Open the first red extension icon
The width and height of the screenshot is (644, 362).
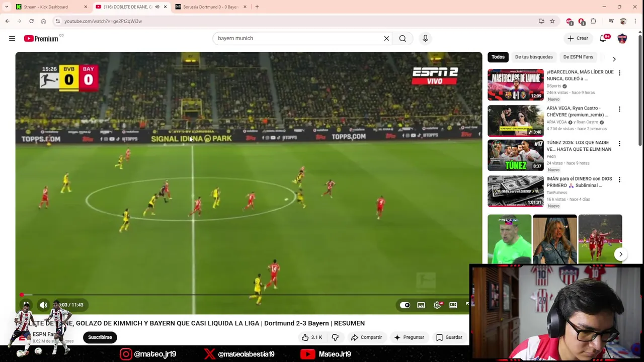tap(570, 21)
